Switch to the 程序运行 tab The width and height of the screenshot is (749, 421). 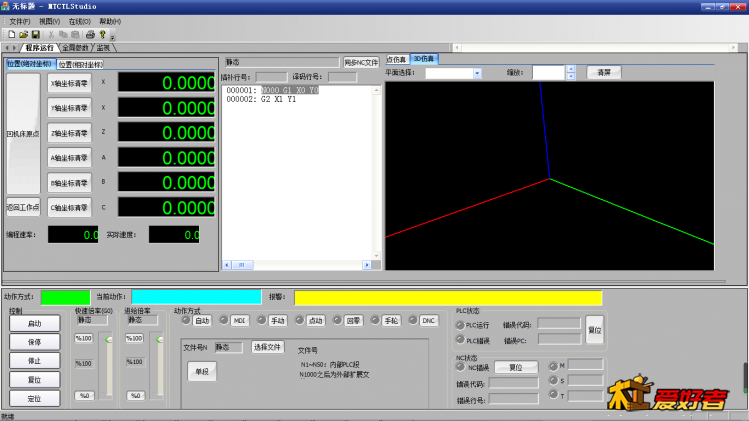pyautogui.click(x=39, y=48)
